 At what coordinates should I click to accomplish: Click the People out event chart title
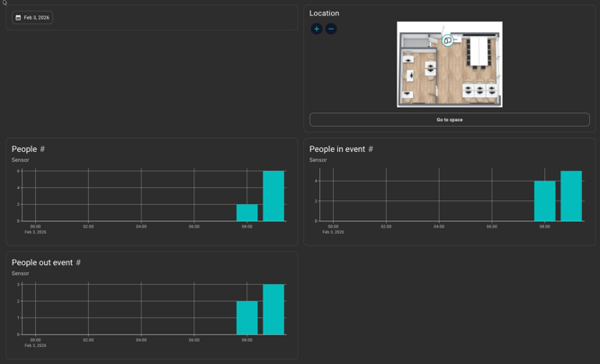tap(42, 262)
